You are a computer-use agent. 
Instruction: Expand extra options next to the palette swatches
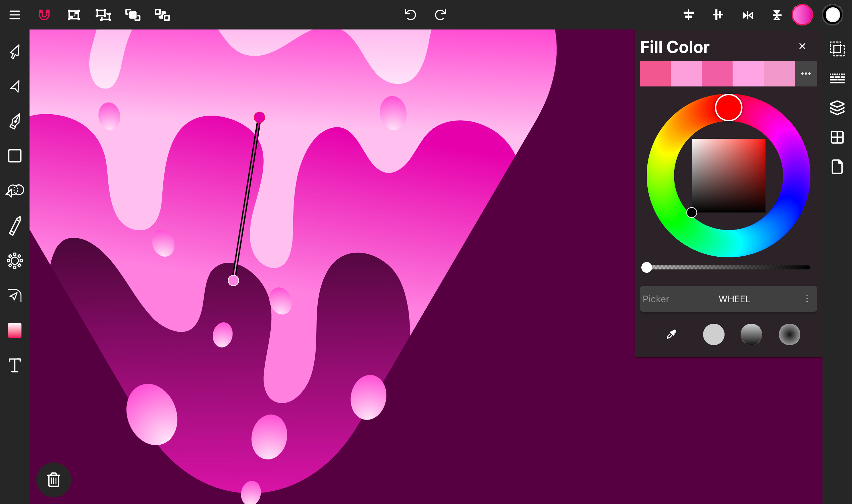point(805,73)
